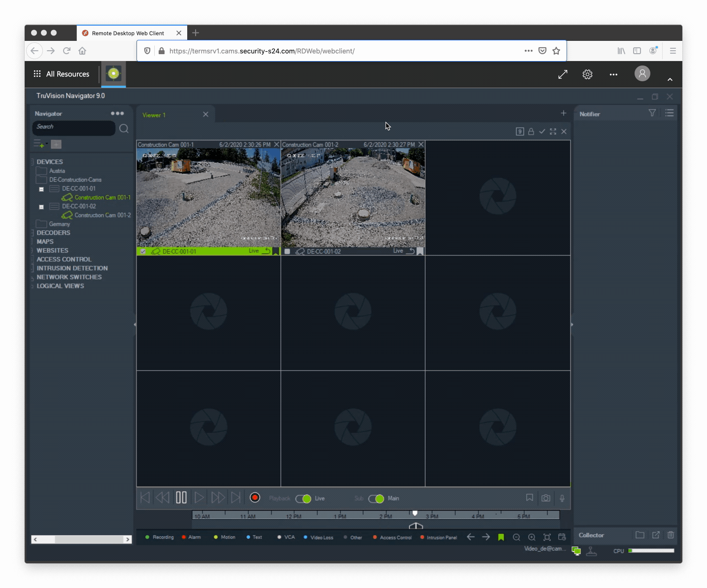Take a snapshot with the camera icon
The image size is (707, 588).
coord(546,498)
